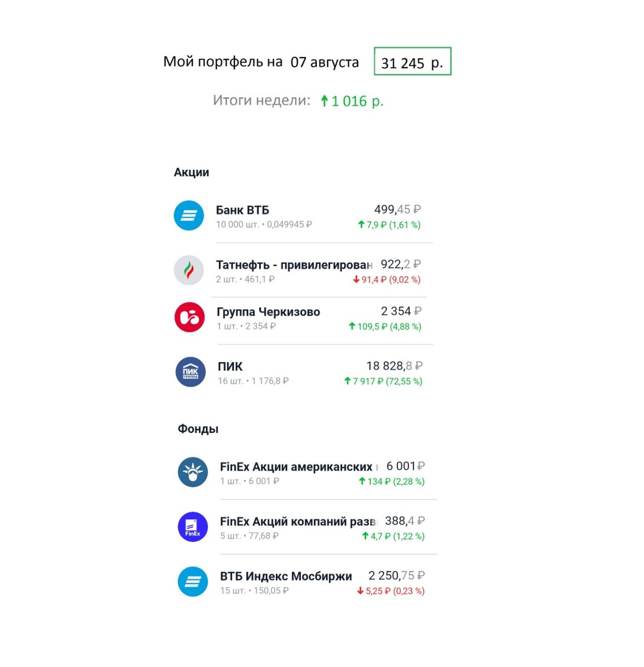Click the Татнефть flame logo icon
Viewport: 644px width, 667px height.
pos(189,270)
